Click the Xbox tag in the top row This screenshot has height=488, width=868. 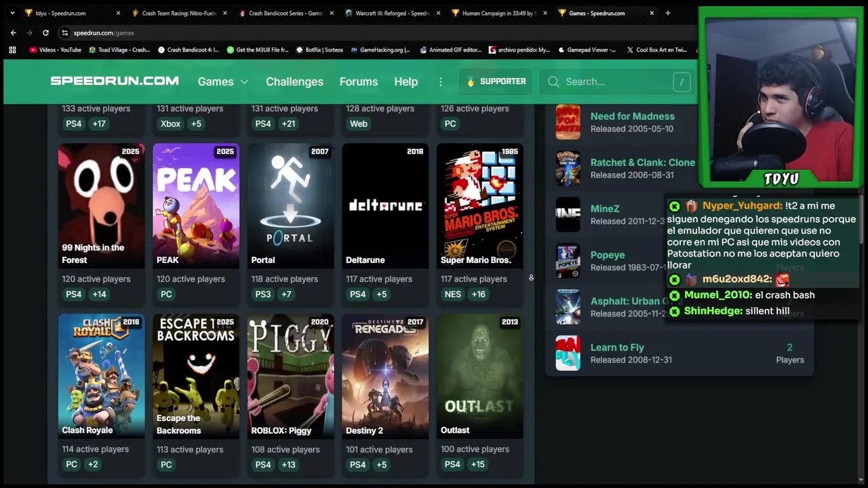coord(170,123)
